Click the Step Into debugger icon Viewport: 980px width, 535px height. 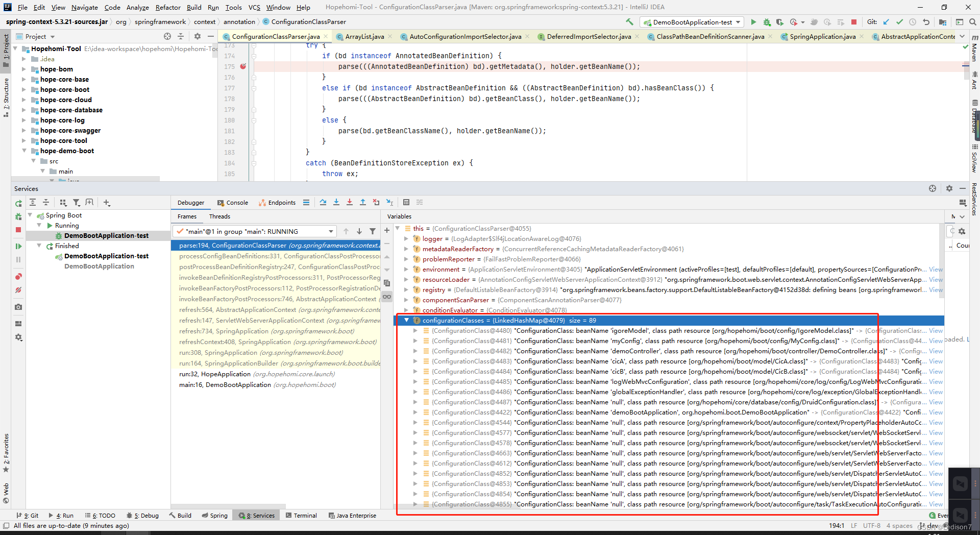[x=336, y=203]
